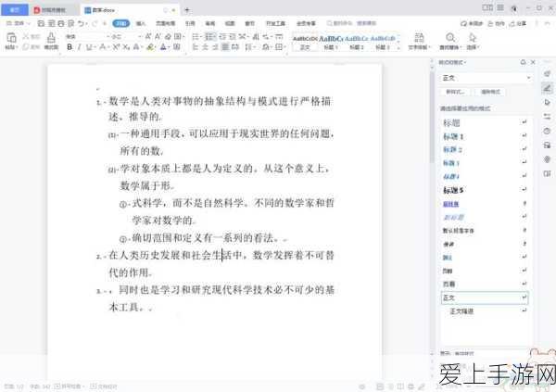Select the highlighted 正文 style in styles list
The width and height of the screenshot is (556, 392).
pyautogui.click(x=485, y=298)
